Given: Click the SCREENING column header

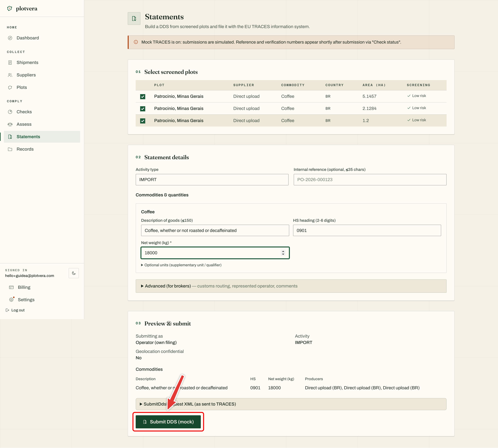Looking at the screenshot, I should click(419, 85).
